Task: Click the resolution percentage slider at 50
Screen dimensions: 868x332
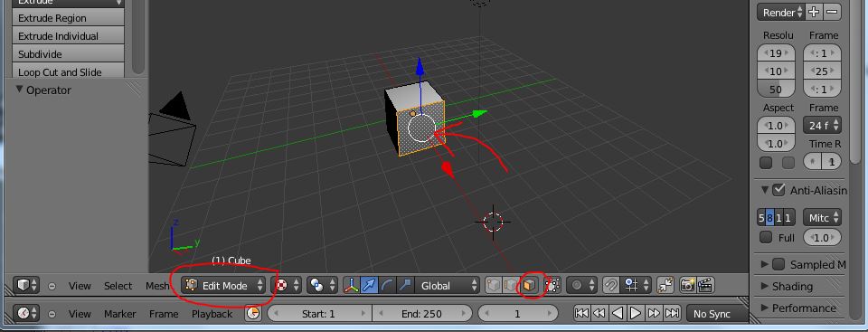Action: 776,90
